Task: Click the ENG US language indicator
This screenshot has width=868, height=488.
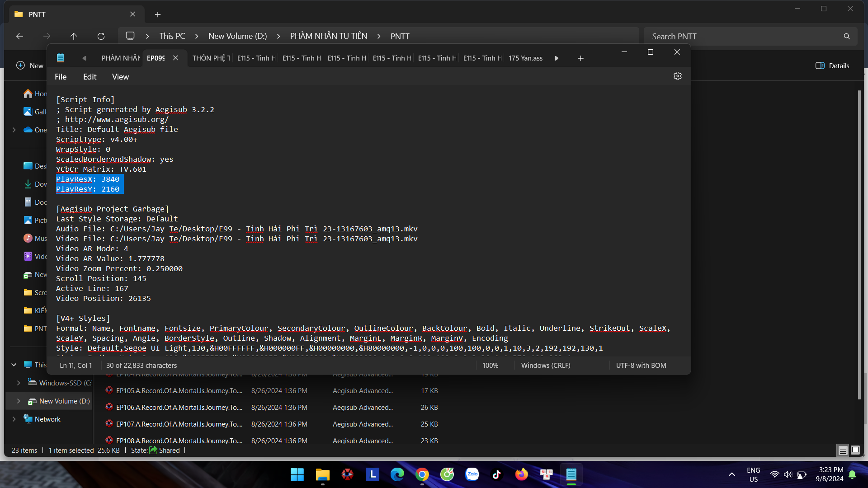Action: tap(753, 474)
